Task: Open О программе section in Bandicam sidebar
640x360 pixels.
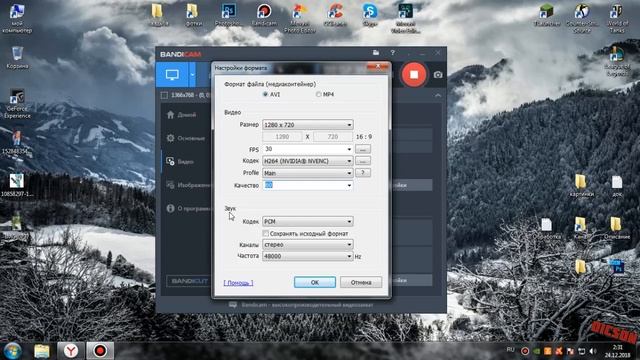Action: tap(189, 208)
